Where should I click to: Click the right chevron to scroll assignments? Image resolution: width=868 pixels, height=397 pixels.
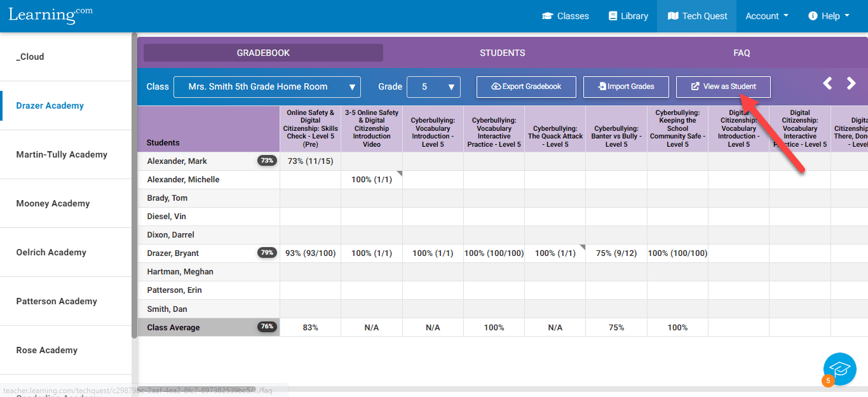851,83
